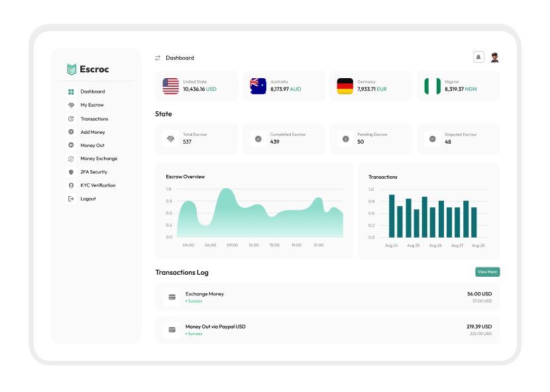Click Logout in the sidebar
This screenshot has width=550, height=392.
pyautogui.click(x=88, y=199)
